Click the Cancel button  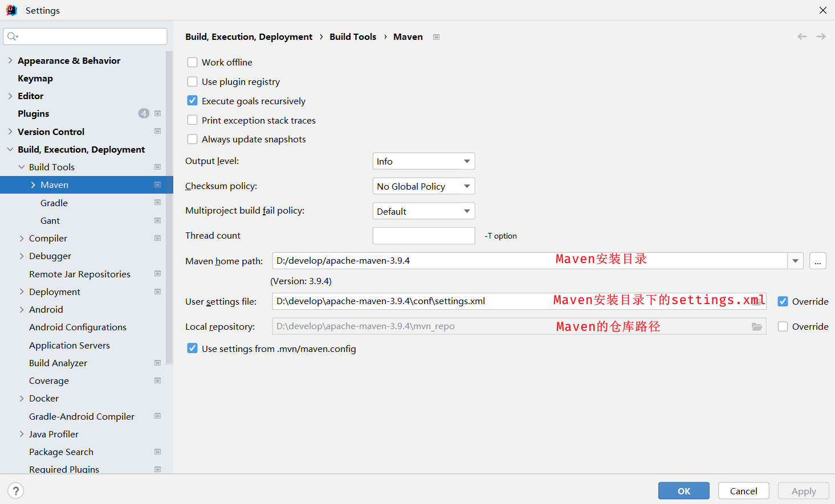[x=743, y=491]
